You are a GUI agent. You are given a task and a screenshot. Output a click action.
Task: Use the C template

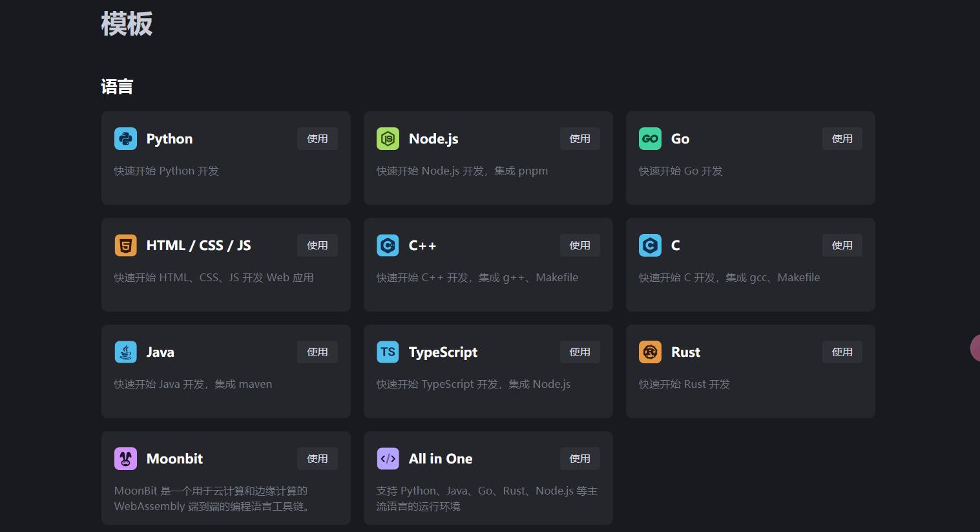click(x=842, y=245)
